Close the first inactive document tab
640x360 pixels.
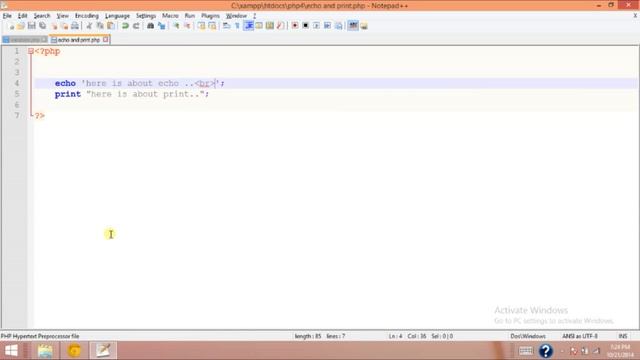44,40
